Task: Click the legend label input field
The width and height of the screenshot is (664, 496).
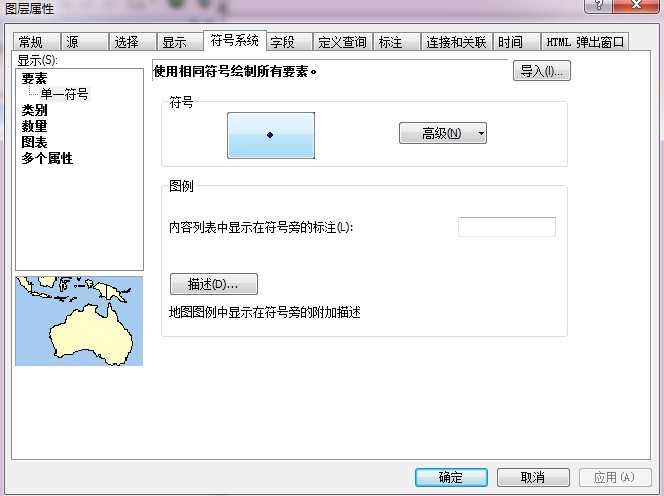Action: pyautogui.click(x=506, y=227)
